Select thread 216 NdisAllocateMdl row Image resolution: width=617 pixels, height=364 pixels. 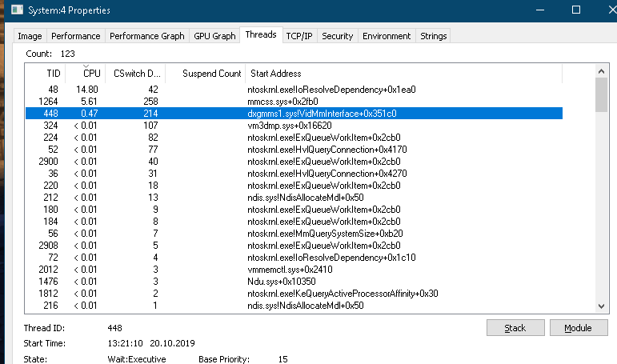point(294,306)
